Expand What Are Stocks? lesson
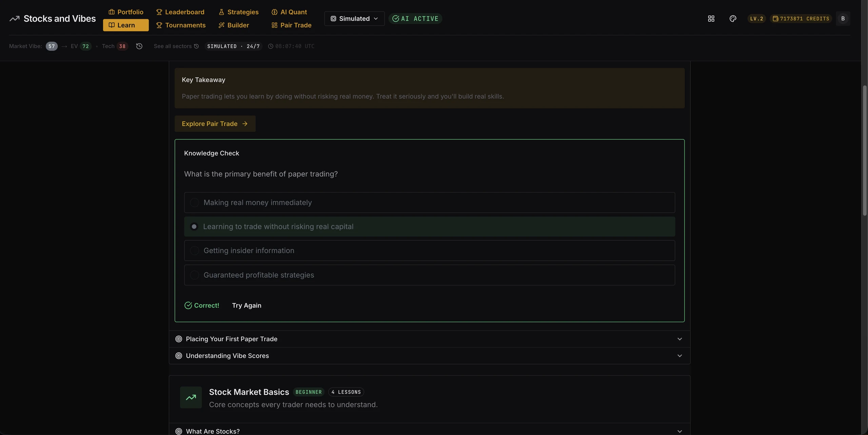868x435 pixels. [x=429, y=430]
